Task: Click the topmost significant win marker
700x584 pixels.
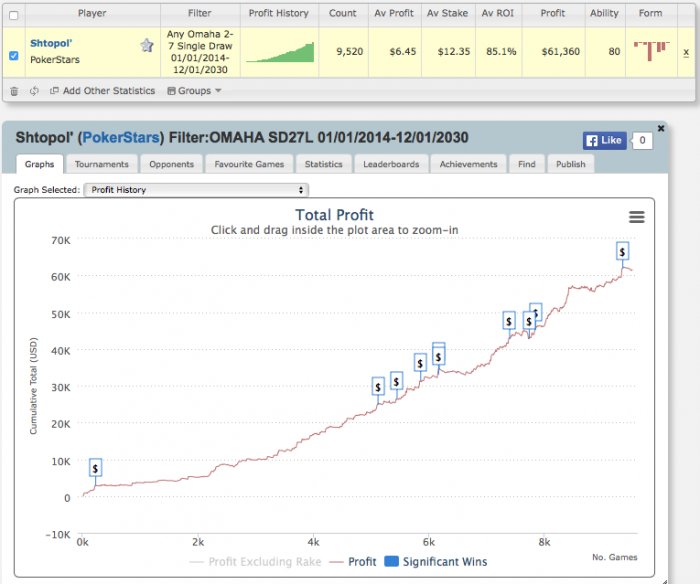Action: click(622, 251)
